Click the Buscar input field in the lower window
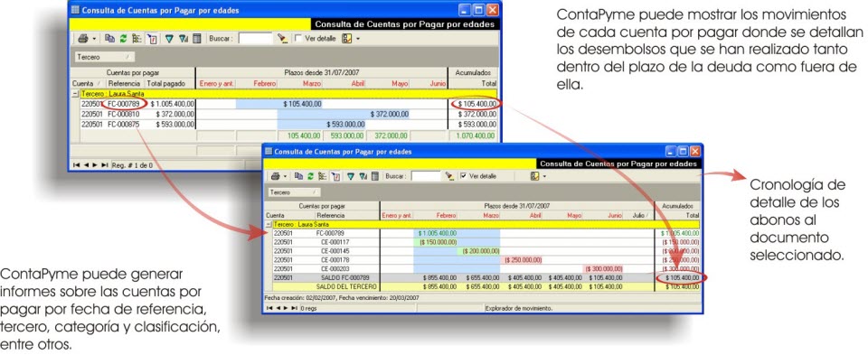 click(x=426, y=176)
